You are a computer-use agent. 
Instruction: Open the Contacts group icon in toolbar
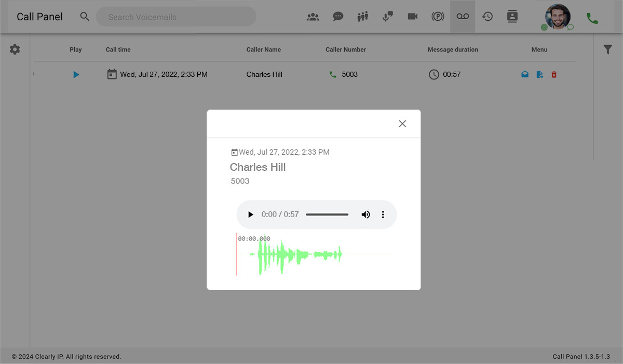(313, 17)
